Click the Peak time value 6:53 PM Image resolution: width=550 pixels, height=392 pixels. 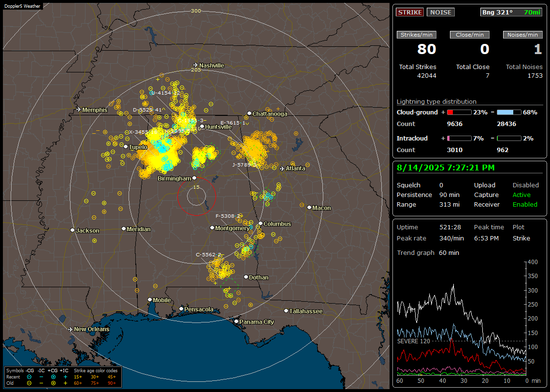[x=486, y=238]
